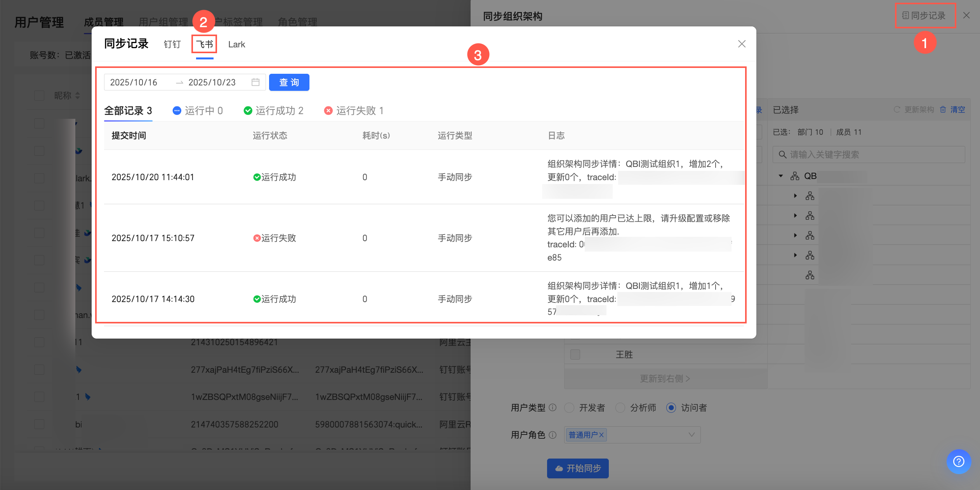Click the 更新架构 refresh icon
Screen dimensions: 980x490
coord(897,109)
